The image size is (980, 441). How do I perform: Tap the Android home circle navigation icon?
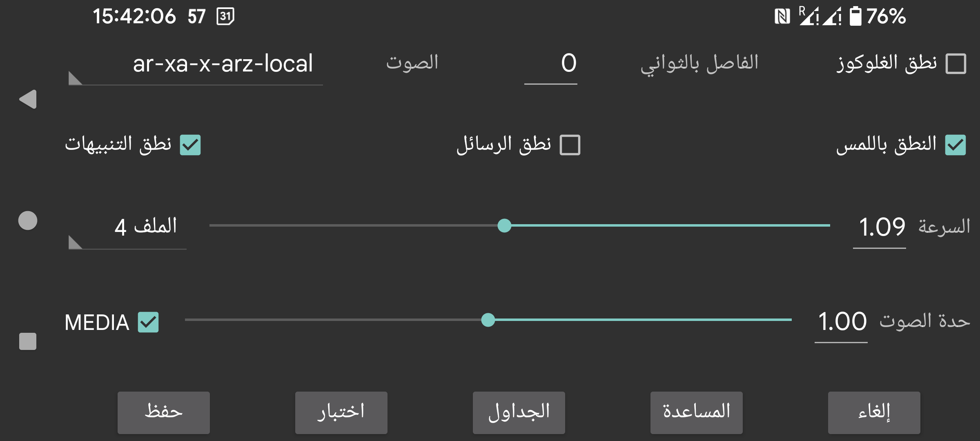point(28,220)
